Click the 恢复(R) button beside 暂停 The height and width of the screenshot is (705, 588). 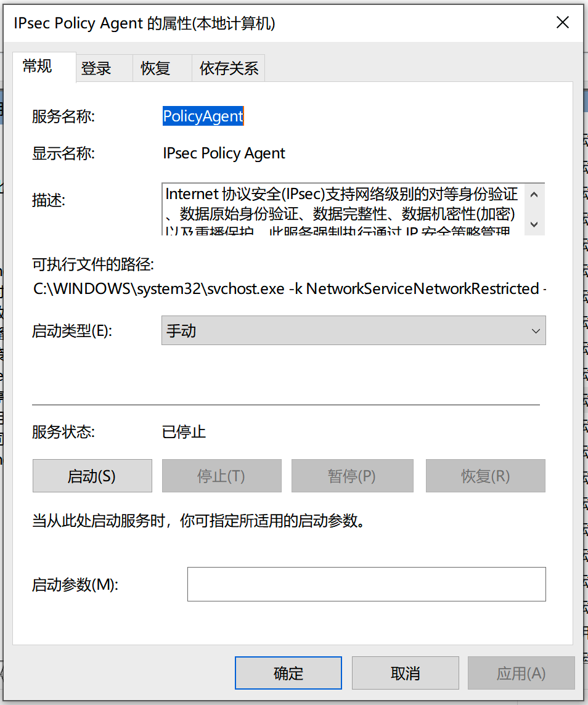point(485,476)
